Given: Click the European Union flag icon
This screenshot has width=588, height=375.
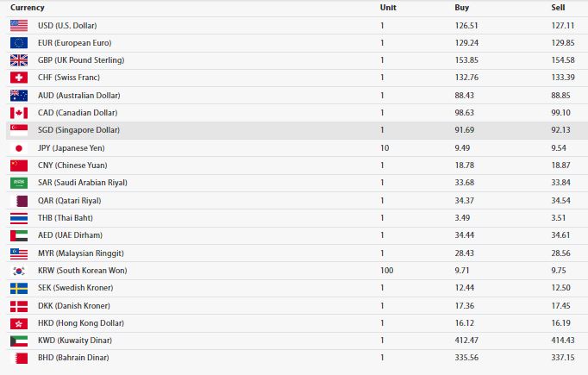Looking at the screenshot, I should click(19, 43).
